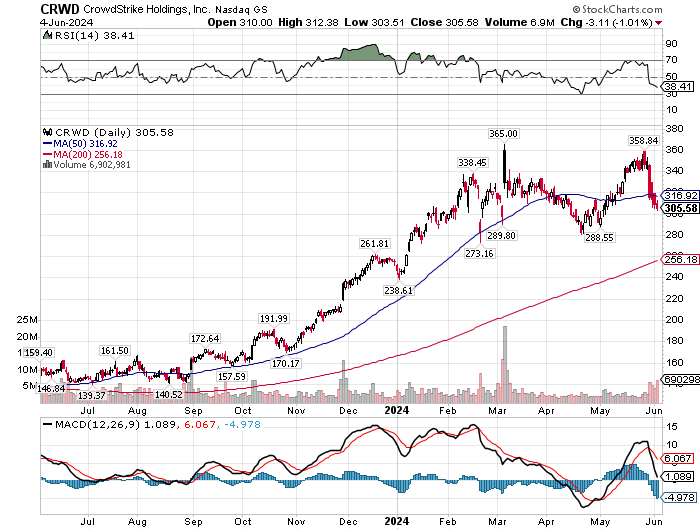Viewport: 700px width, 530px height.
Task: Click the 273.16 low price label
Action: pos(479,254)
